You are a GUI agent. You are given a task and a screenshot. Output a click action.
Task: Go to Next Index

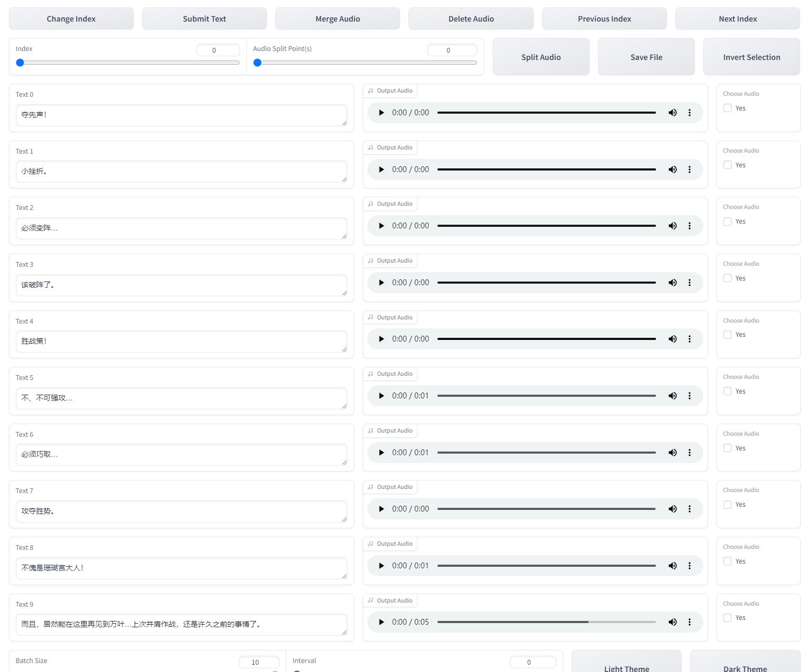[738, 19]
